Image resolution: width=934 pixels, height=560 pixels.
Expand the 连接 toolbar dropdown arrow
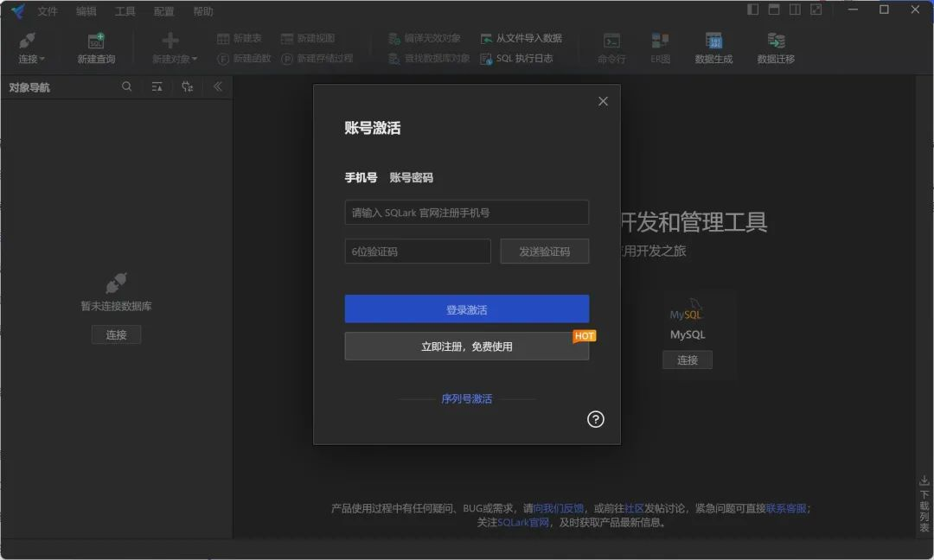tap(42, 59)
